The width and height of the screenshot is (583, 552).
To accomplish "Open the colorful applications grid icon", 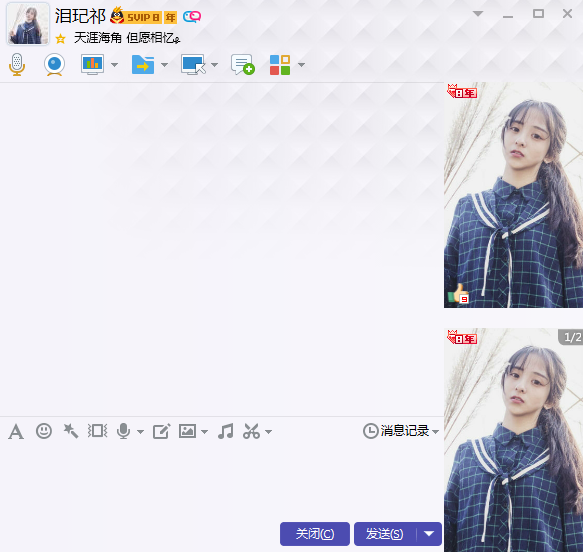I will [x=280, y=65].
